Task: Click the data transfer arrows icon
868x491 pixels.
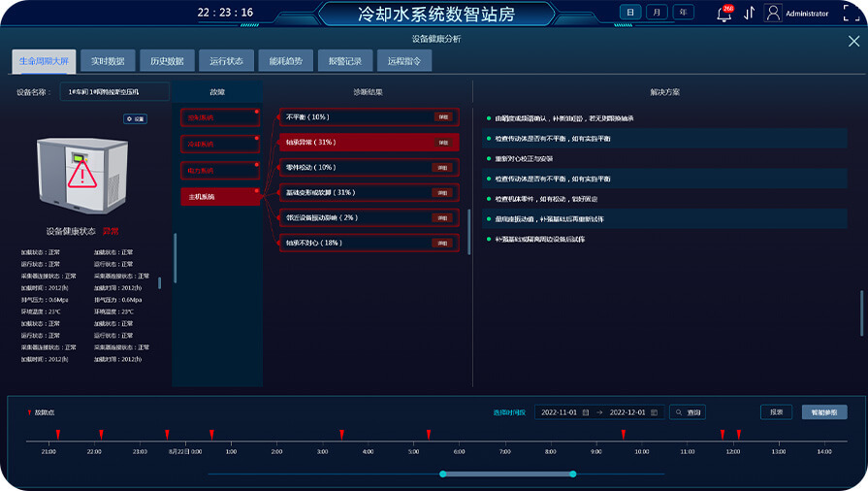Action: pyautogui.click(x=749, y=14)
